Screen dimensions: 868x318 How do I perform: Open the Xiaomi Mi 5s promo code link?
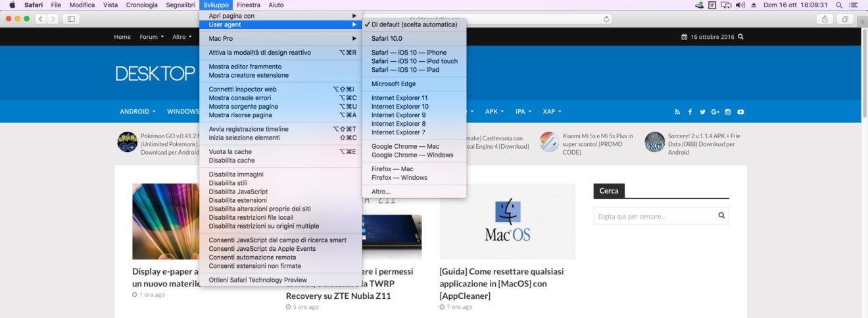[x=598, y=144]
